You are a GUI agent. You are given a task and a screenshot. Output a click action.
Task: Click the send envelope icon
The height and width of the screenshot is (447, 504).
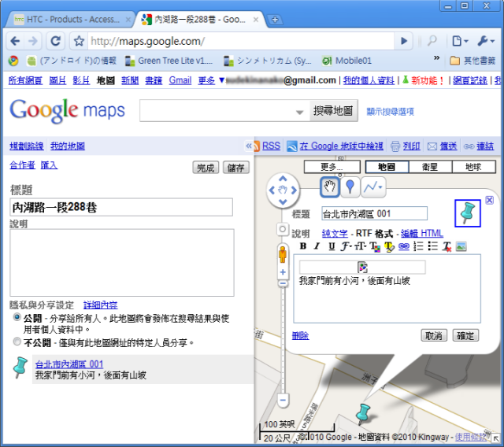pyautogui.click(x=432, y=146)
